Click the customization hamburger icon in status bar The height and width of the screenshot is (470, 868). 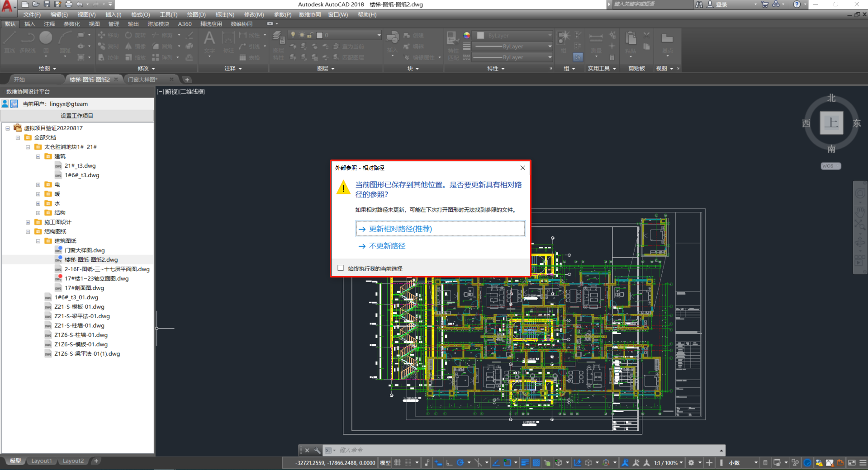(x=863, y=463)
